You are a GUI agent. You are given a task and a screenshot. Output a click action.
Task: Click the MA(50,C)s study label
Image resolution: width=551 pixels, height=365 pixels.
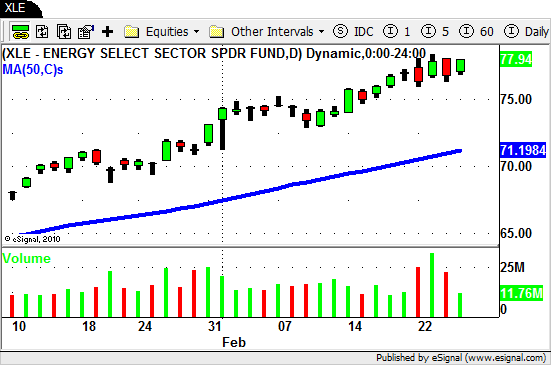[33, 70]
